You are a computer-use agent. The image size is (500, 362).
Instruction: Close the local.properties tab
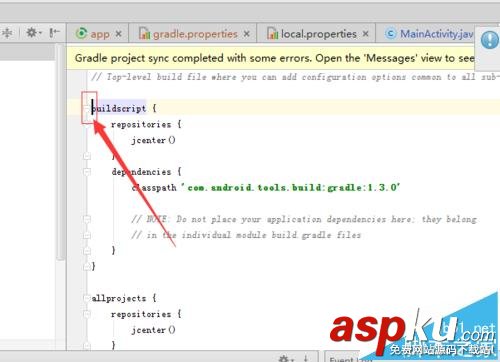[366, 34]
